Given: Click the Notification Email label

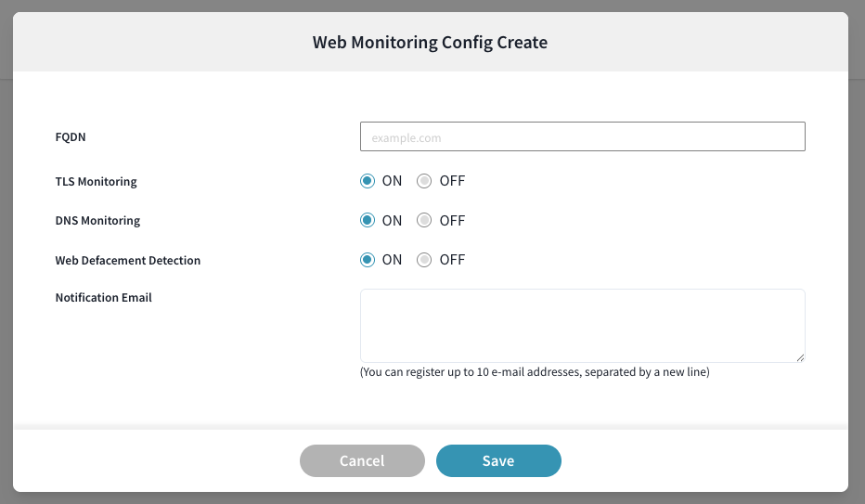Looking at the screenshot, I should [103, 298].
